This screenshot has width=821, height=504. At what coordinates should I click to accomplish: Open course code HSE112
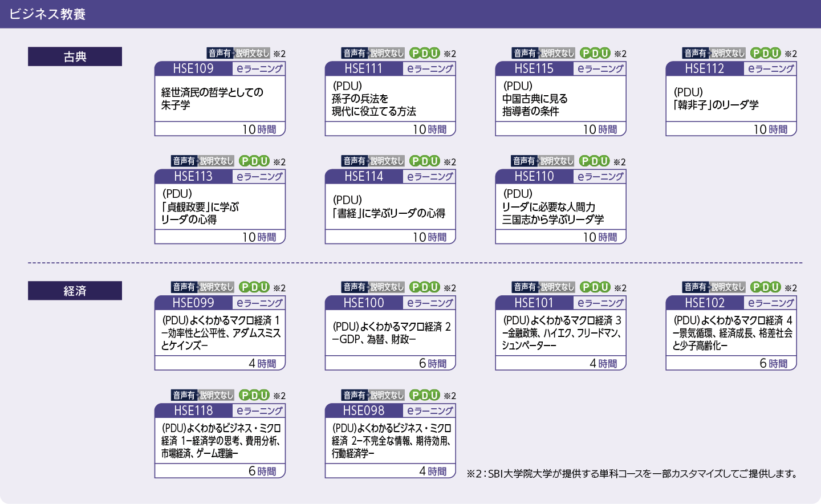click(705, 68)
